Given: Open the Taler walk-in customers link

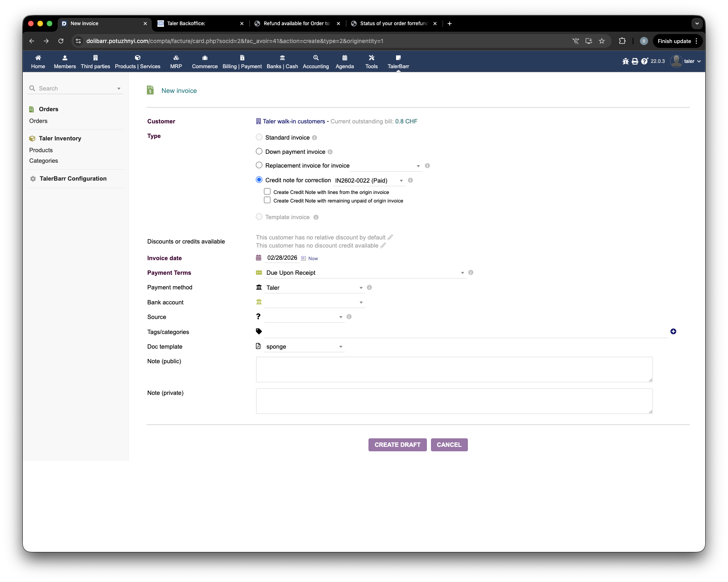Looking at the screenshot, I should pyautogui.click(x=294, y=121).
